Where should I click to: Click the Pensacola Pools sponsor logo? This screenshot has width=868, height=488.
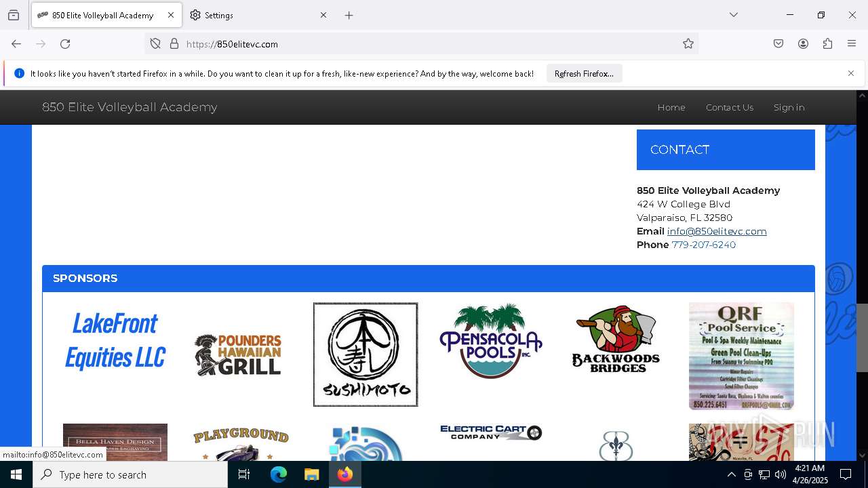490,341
